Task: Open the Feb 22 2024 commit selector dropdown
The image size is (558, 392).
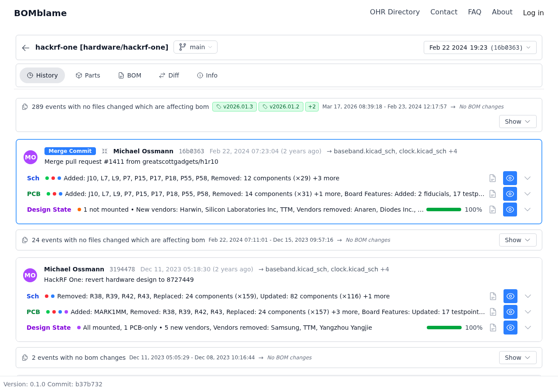Action: tap(480, 47)
